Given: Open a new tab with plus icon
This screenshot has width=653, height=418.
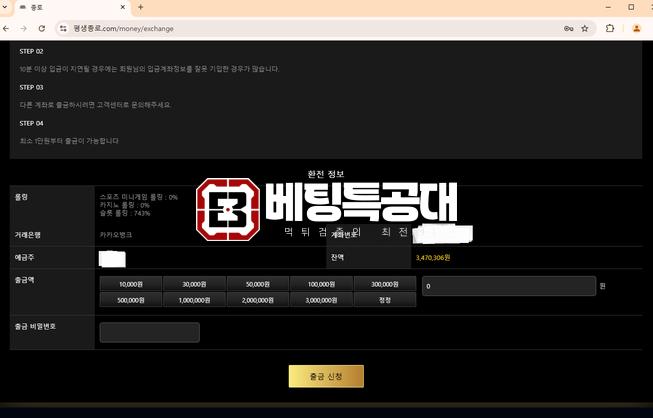Looking at the screenshot, I should pos(140,7).
